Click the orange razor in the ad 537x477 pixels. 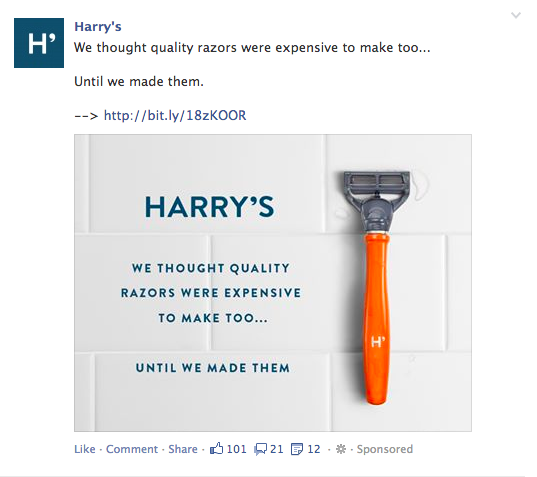coord(377,318)
